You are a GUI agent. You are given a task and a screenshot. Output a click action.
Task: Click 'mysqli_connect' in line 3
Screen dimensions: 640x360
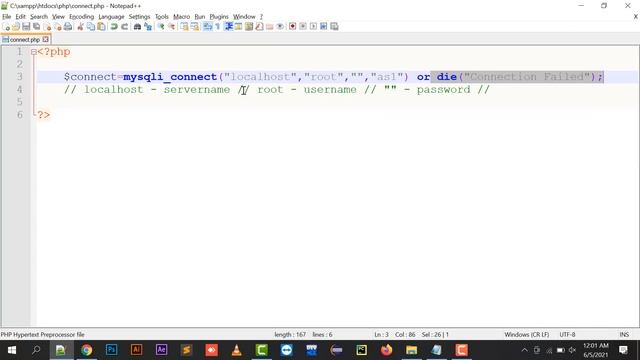pos(170,77)
